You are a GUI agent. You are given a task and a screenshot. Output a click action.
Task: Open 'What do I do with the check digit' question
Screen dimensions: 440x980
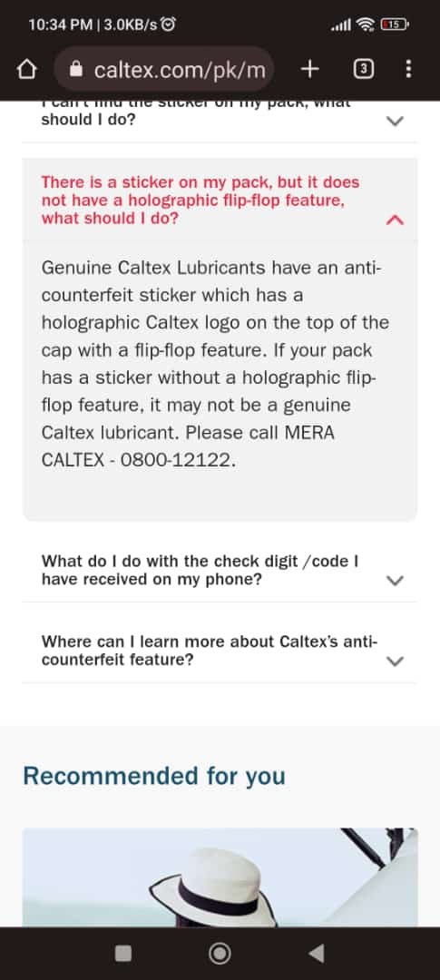(200, 570)
